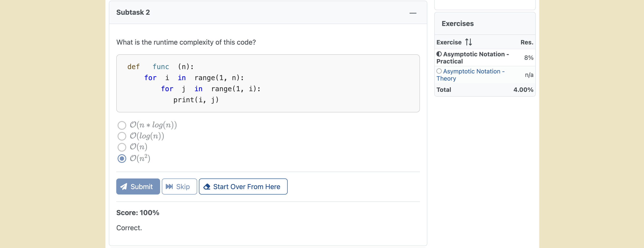Click the Exercise column header
Viewport: 644px width, 248px height.
point(449,42)
